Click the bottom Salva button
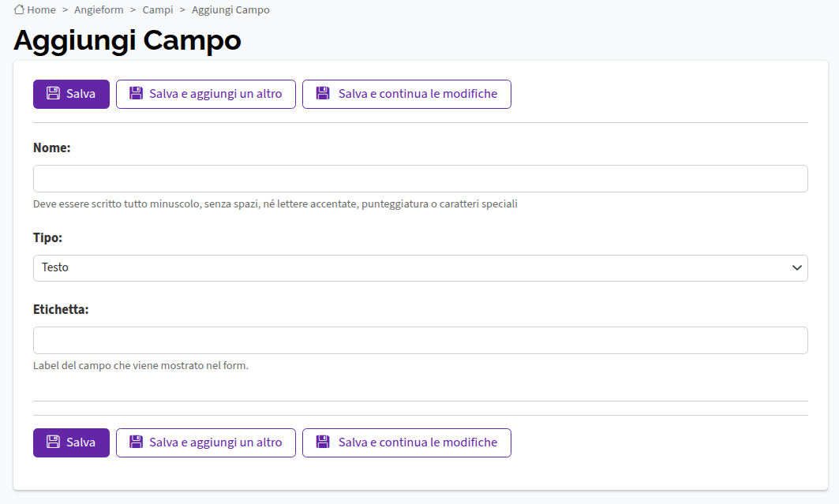839x504 pixels. click(x=71, y=442)
